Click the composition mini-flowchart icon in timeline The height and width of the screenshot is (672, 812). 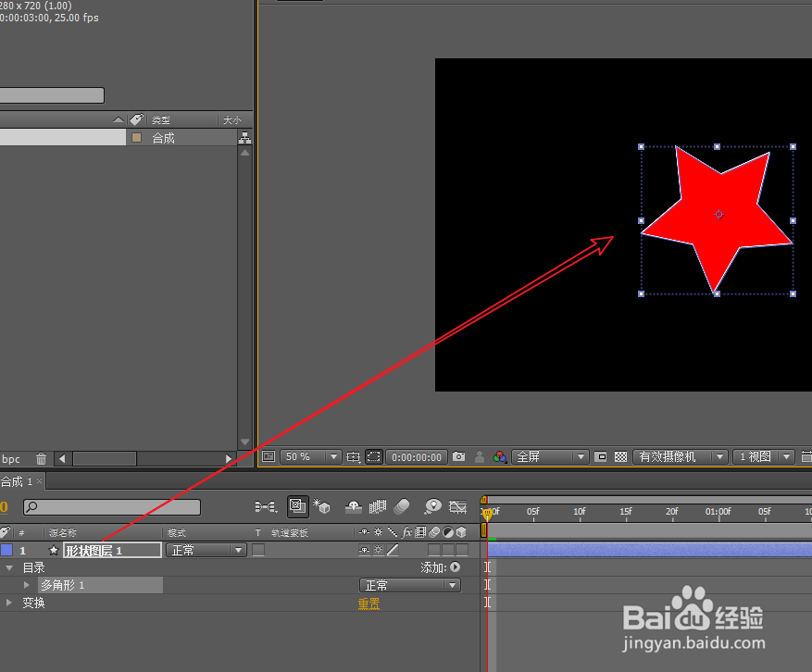[x=266, y=506]
